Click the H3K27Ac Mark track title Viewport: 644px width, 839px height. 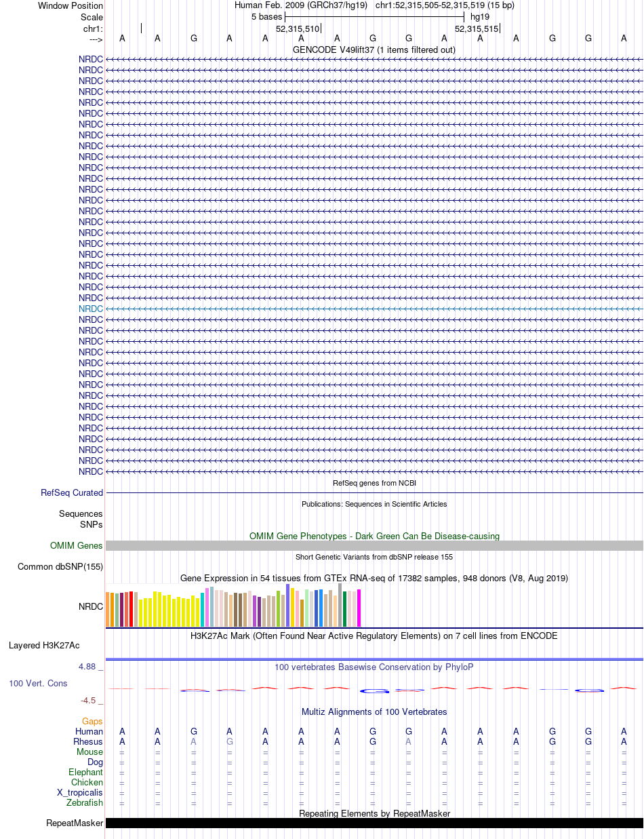374,636
